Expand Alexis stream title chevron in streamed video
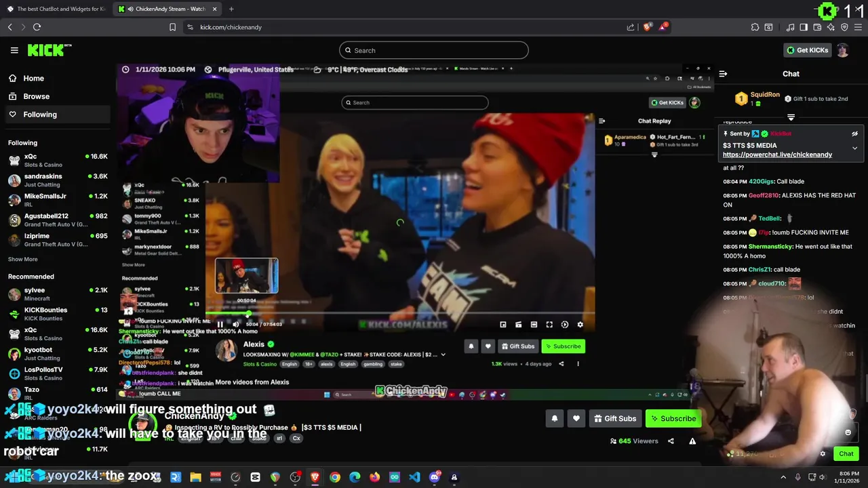Image resolution: width=868 pixels, height=488 pixels. pyautogui.click(x=443, y=354)
